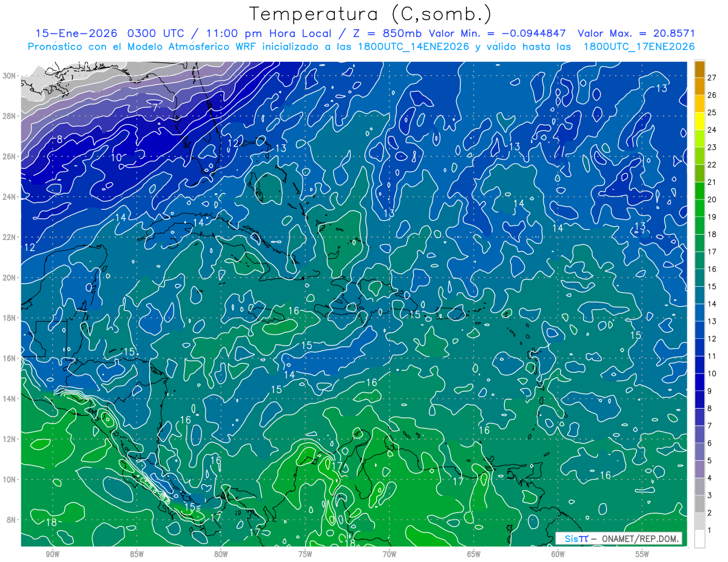Click the legend number 17
728x562 pixels.
[712, 252]
